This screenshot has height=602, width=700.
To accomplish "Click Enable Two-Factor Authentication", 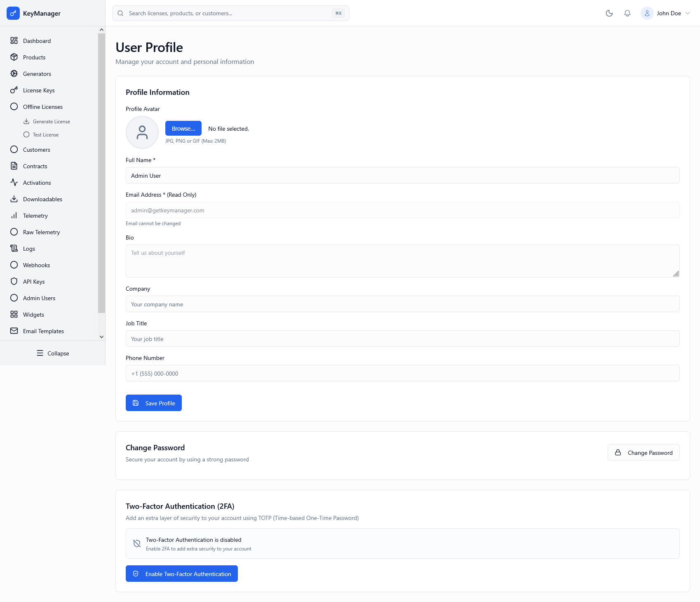I will click(x=181, y=574).
